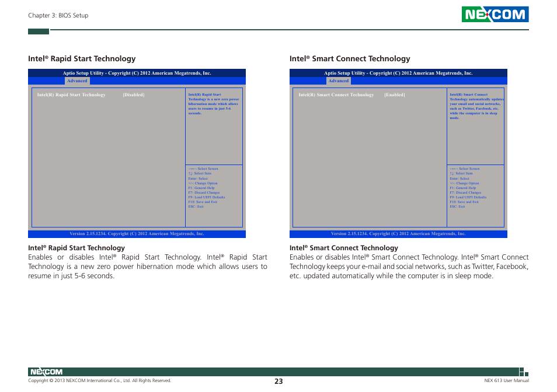Click "+/-: Change Option" in the Rapid Start screen
Screen dimensions: 557x392
[203, 183]
